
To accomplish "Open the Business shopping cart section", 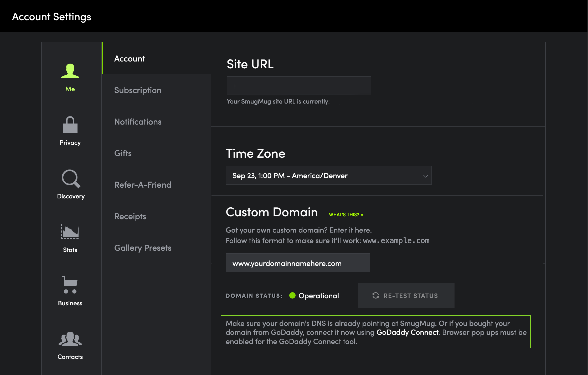I will 70,285.
